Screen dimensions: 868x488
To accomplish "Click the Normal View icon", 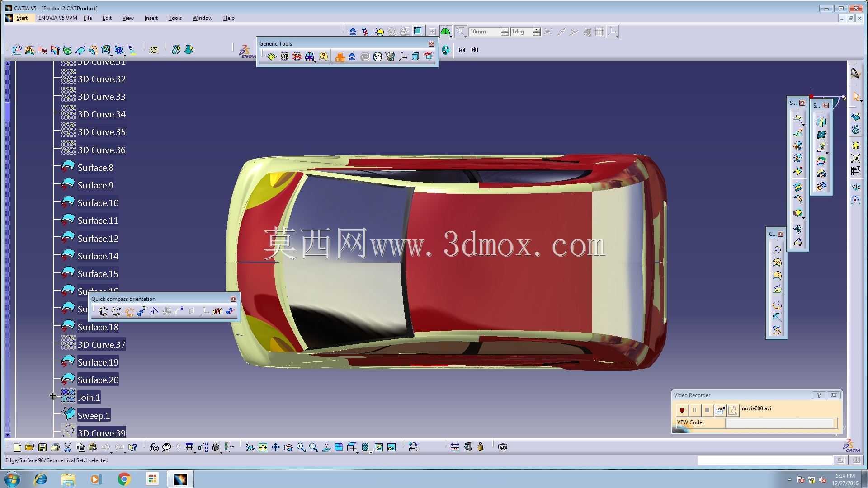I will coord(326,447).
